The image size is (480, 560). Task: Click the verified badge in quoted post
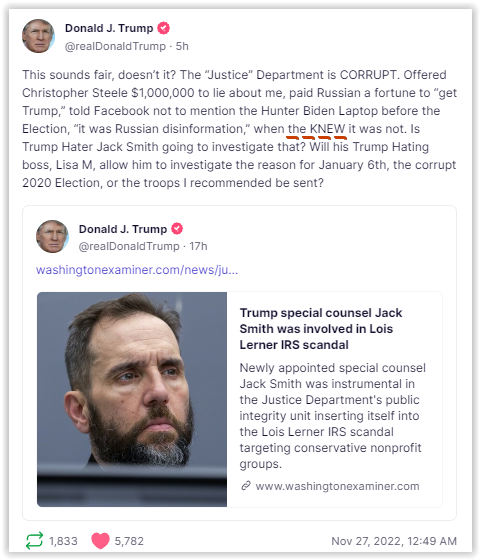coord(177,229)
